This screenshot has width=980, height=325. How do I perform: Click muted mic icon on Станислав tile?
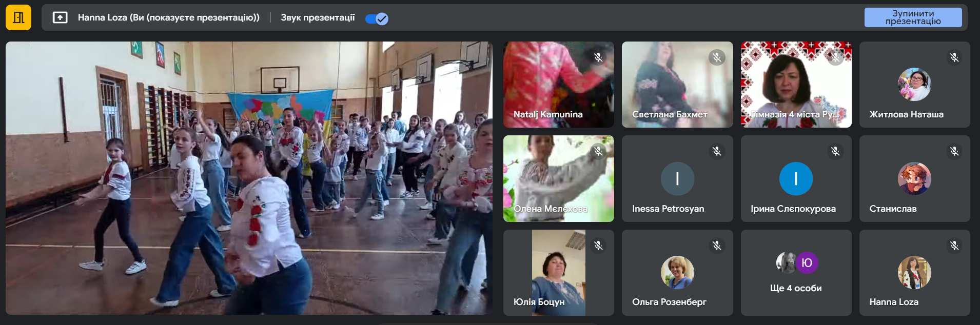(x=954, y=151)
